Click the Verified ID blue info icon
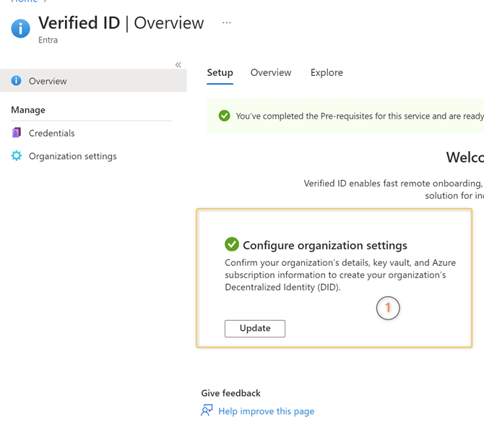The width and height of the screenshot is (484, 448). (x=21, y=28)
